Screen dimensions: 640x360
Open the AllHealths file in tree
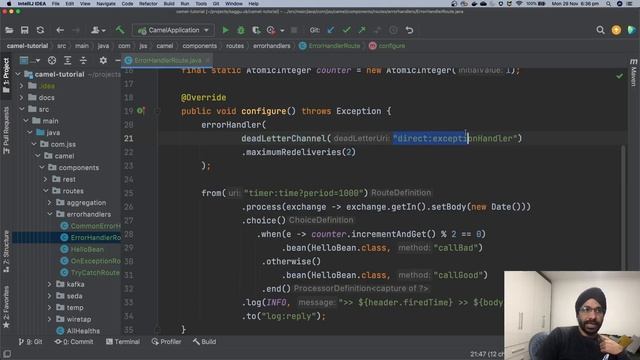(83, 331)
